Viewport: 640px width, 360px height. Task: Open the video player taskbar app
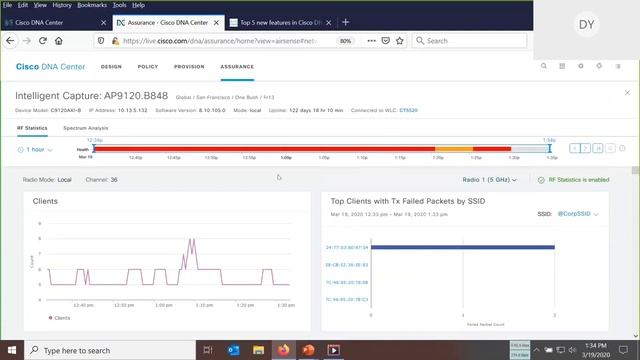coord(333,350)
